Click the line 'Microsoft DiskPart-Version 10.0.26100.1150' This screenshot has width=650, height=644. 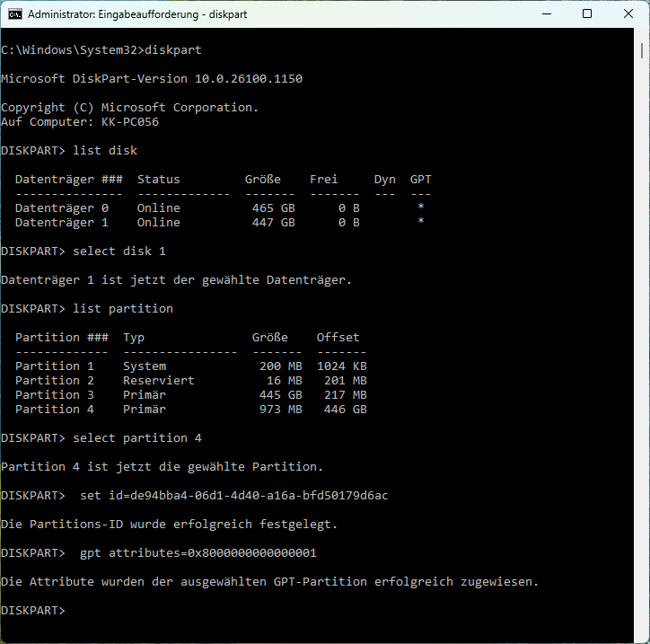pyautogui.click(x=152, y=79)
